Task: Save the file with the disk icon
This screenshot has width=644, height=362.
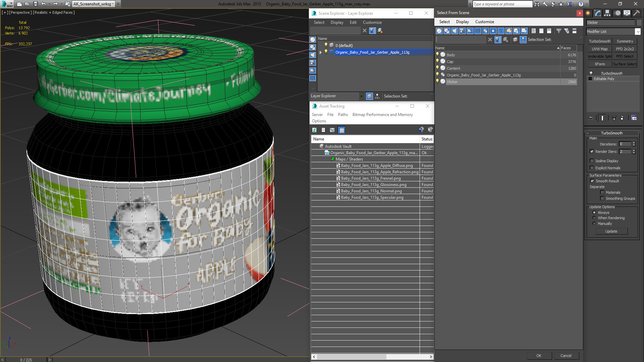Action: click(x=36, y=4)
